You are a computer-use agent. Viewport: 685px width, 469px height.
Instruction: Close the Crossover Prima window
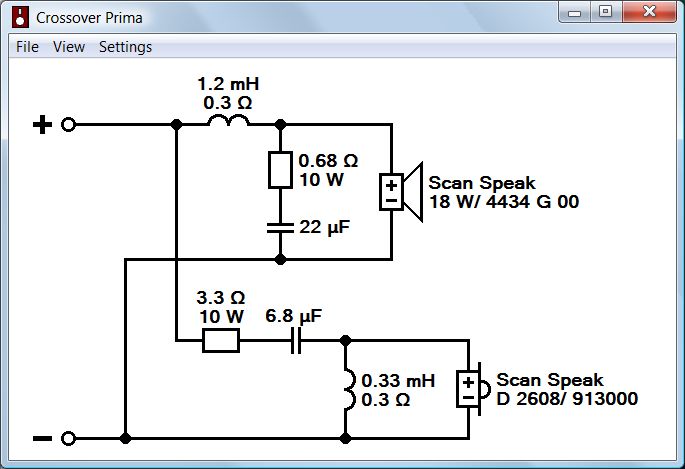649,12
